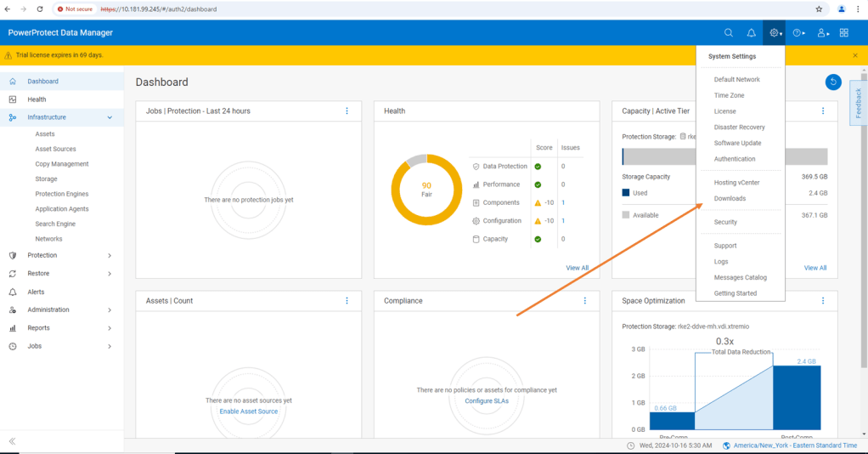
Task: Open Jobs panel three-dot options menu
Action: pyautogui.click(x=347, y=111)
